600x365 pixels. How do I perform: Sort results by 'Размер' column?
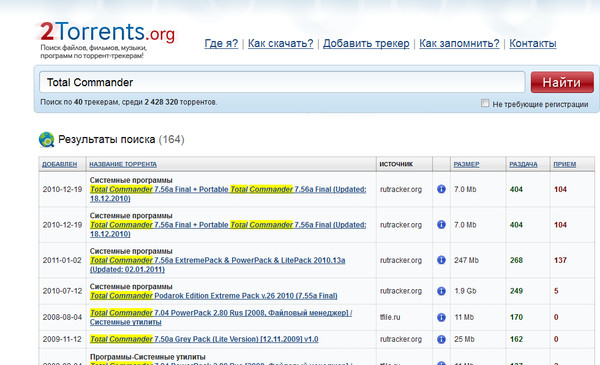tap(466, 164)
